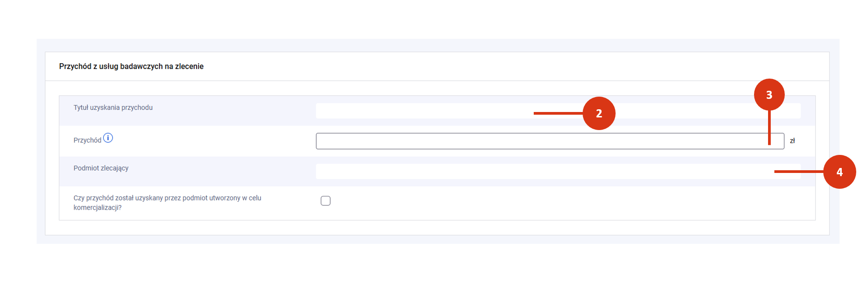Screen dimensions: 868x289
Task: Click the "Podmiot zlecający" label
Action: (x=101, y=168)
